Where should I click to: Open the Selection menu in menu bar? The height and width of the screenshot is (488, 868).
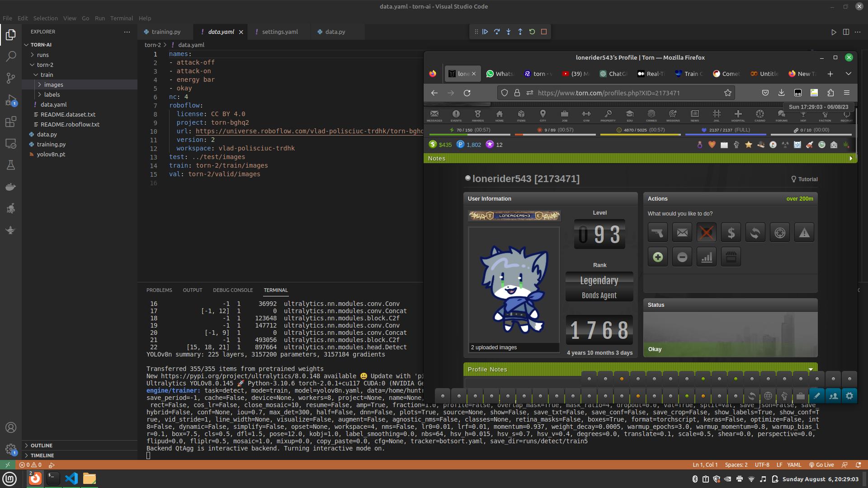tap(45, 18)
